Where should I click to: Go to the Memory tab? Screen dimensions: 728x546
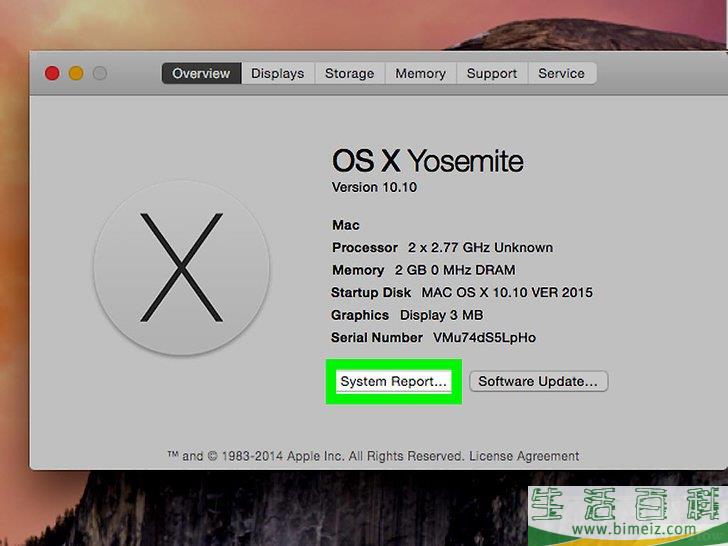click(x=420, y=73)
